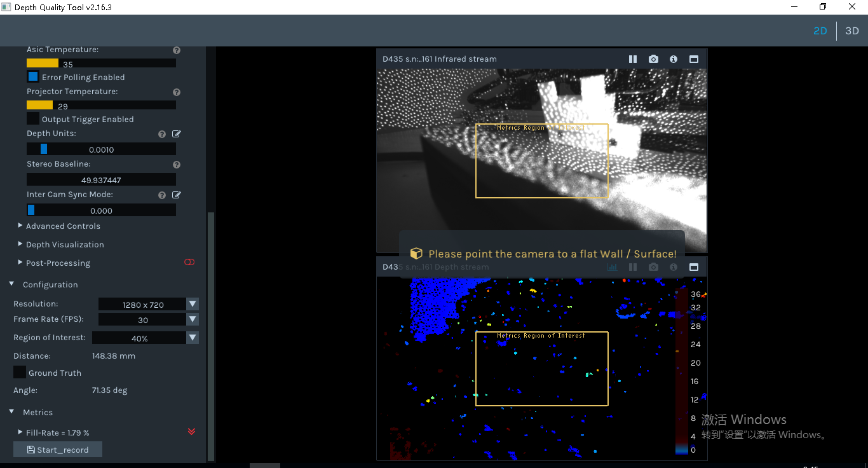Take a snapshot of the Depth stream
868x468 pixels.
653,266
